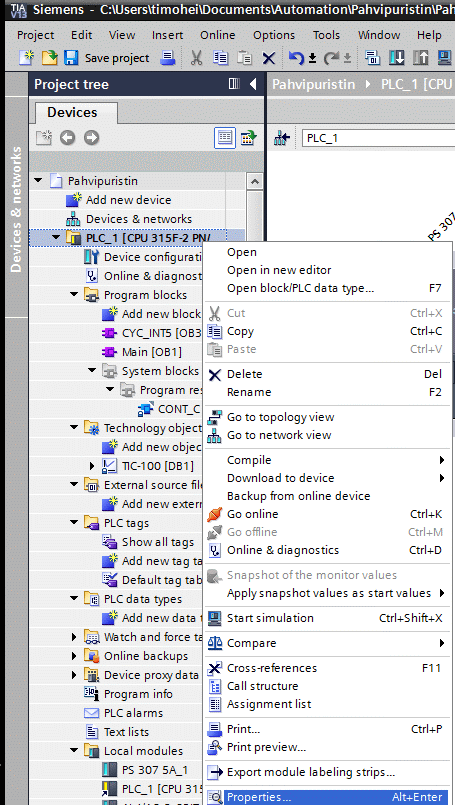
Task: Click the PLC_1 device selector field
Action: pos(378,138)
